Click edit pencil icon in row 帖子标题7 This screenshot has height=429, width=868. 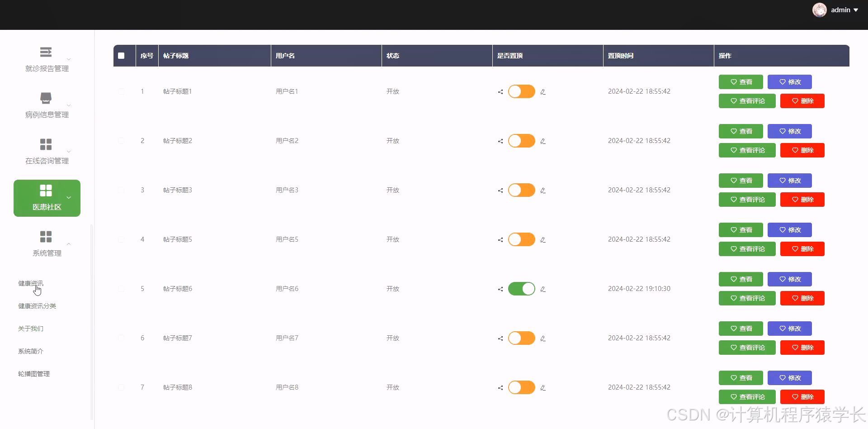tap(543, 338)
